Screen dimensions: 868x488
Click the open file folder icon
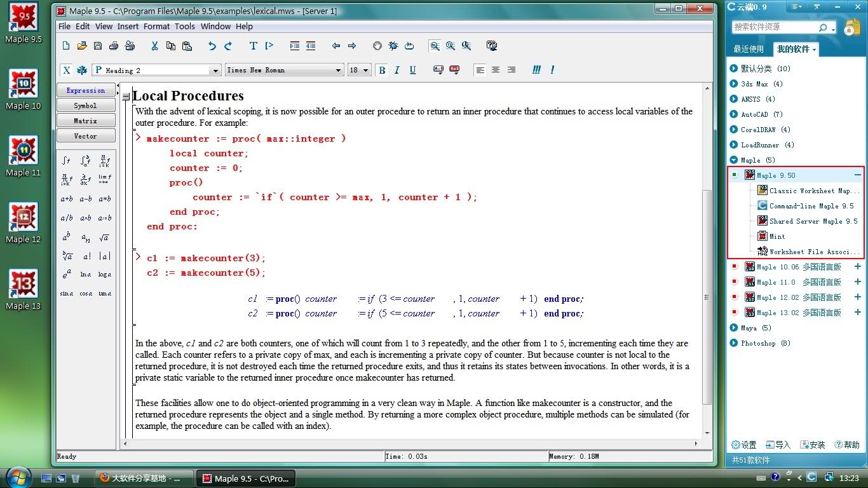82,46
